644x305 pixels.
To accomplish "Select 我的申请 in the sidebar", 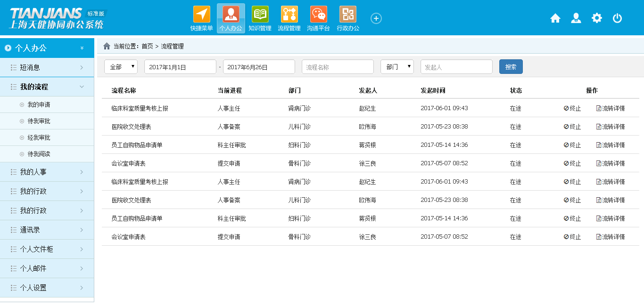I will [39, 104].
